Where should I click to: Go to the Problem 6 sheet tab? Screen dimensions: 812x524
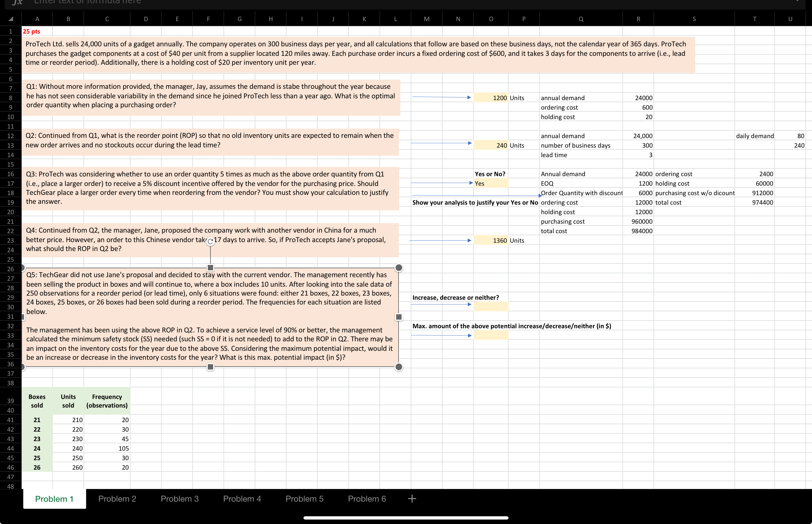coord(367,499)
